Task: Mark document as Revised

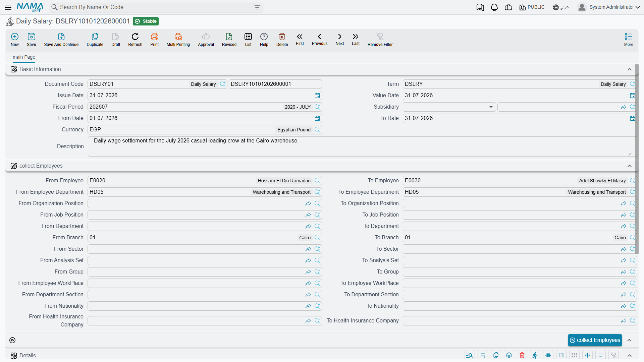Action: coord(229,39)
